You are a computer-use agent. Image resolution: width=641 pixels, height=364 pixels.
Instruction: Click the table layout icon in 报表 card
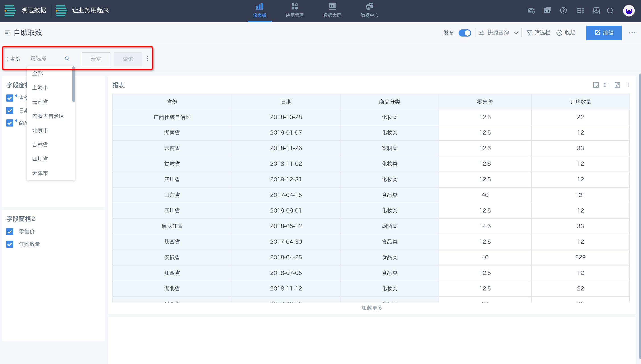596,85
